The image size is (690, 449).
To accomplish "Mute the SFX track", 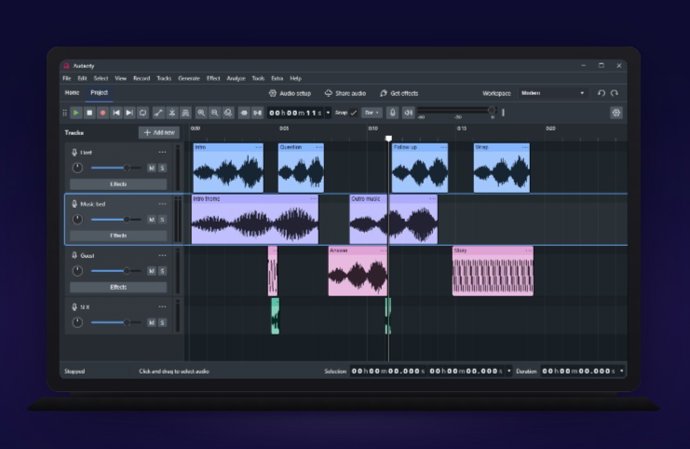I will pos(151,322).
